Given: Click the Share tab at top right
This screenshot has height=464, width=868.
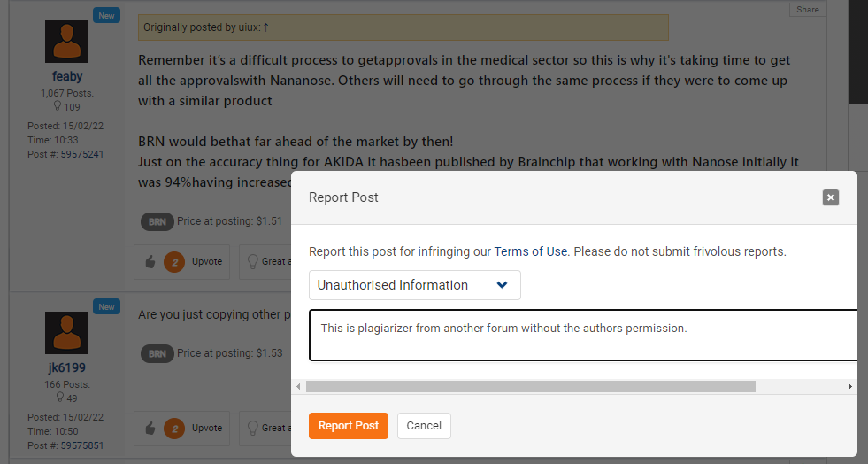Looking at the screenshot, I should click(808, 9).
